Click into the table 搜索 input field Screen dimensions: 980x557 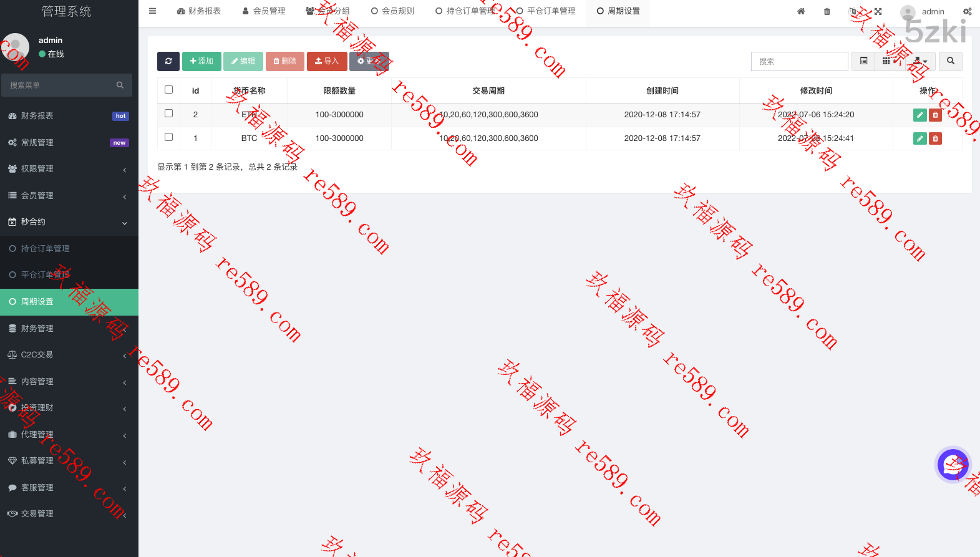point(799,61)
